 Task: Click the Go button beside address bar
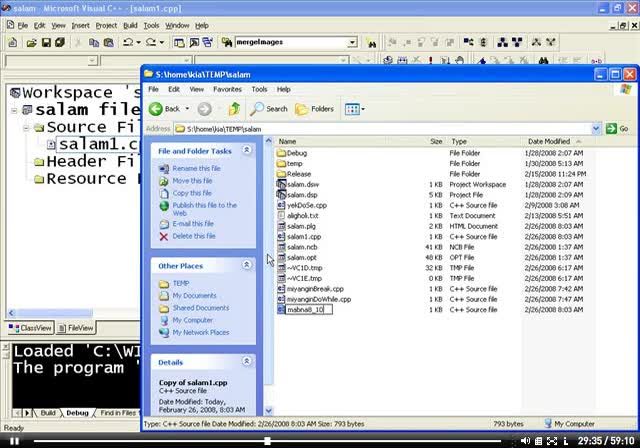tap(617, 129)
